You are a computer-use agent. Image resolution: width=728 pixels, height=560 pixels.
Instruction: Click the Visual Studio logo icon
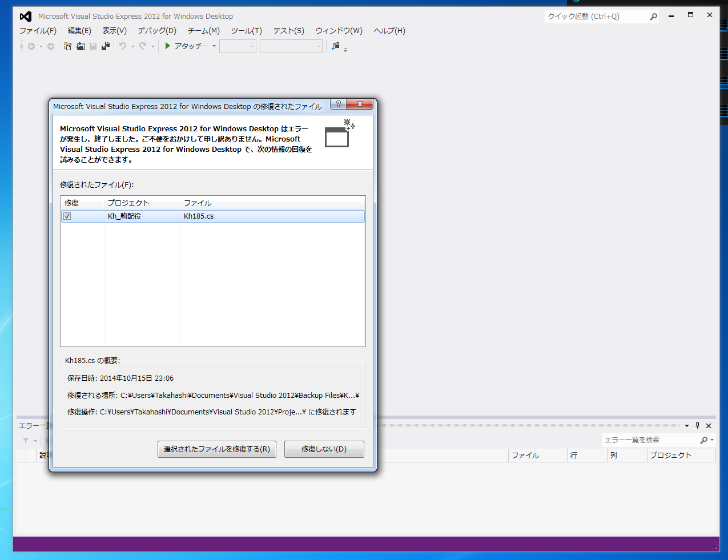(26, 17)
